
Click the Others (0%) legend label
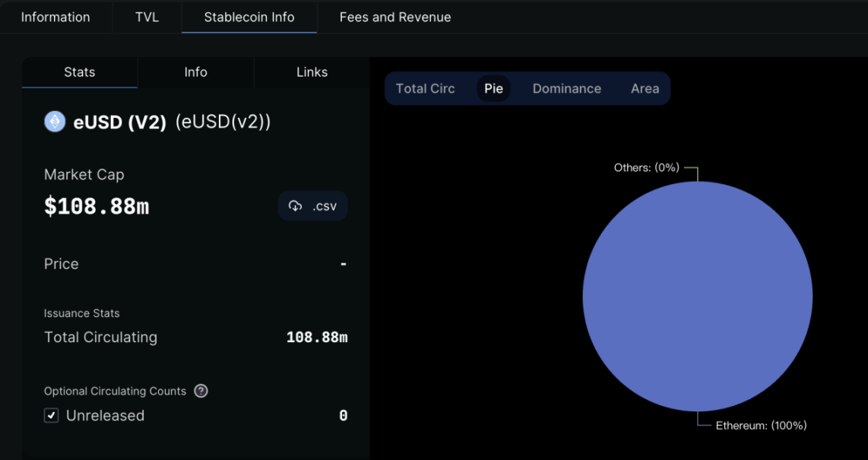pyautogui.click(x=646, y=167)
